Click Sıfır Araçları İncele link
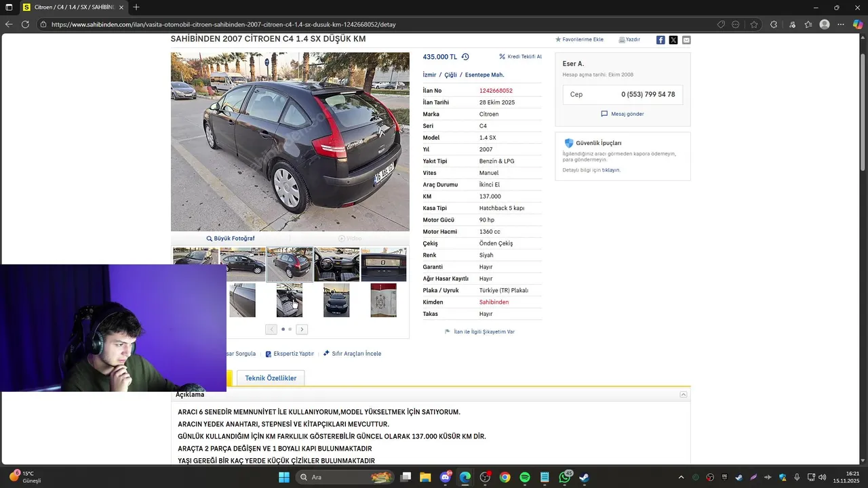The height and width of the screenshot is (488, 868). (x=352, y=354)
